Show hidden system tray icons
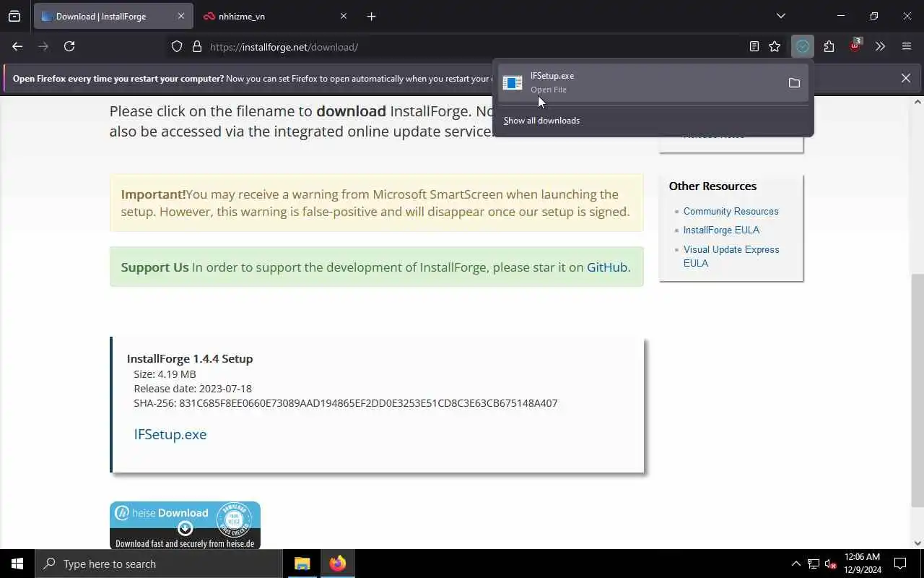The width and height of the screenshot is (924, 578). pos(796,564)
